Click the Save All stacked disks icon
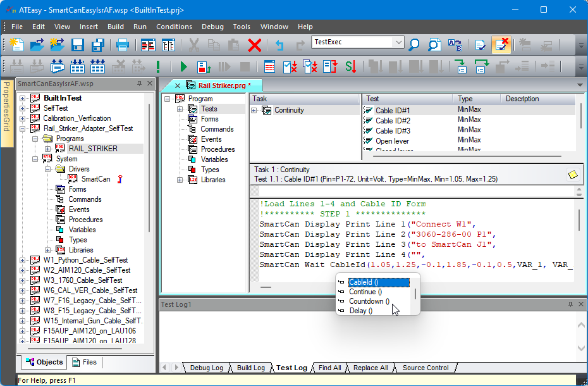Screen dimensions: 588x386 click(x=98, y=45)
